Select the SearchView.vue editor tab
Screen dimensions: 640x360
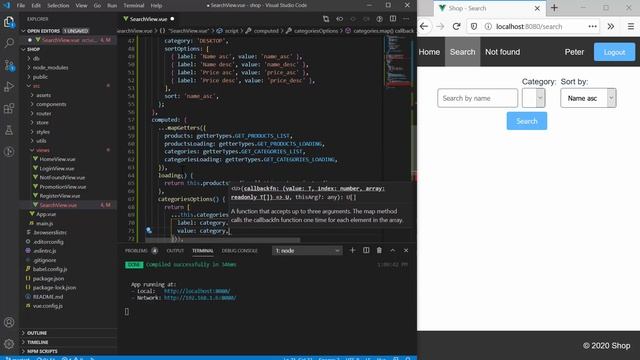(149, 19)
